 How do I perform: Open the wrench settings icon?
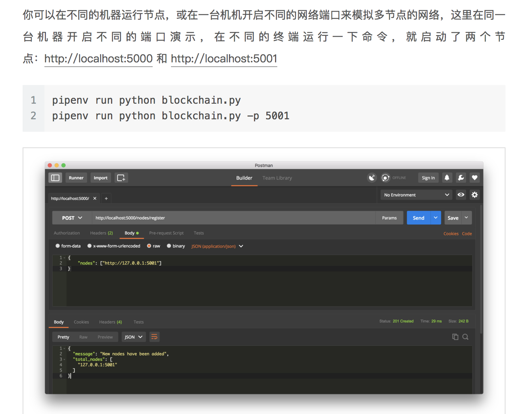click(461, 178)
